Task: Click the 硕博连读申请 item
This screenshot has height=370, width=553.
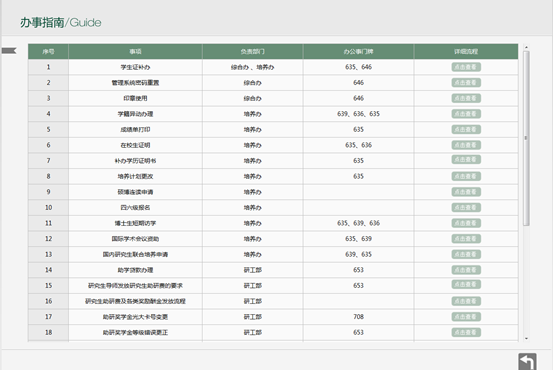Action: click(x=135, y=192)
